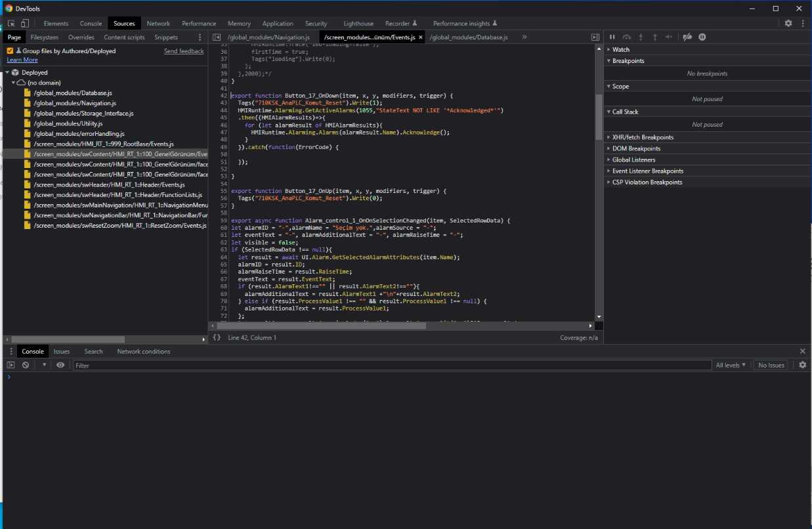Toggle pause on exceptions icon
Image resolution: width=812 pixels, height=529 pixels.
tap(702, 37)
